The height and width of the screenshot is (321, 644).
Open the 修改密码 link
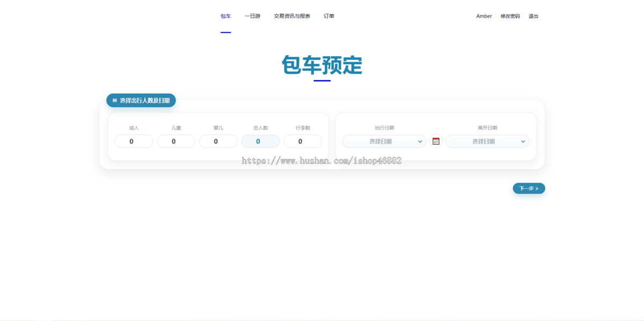click(x=510, y=16)
